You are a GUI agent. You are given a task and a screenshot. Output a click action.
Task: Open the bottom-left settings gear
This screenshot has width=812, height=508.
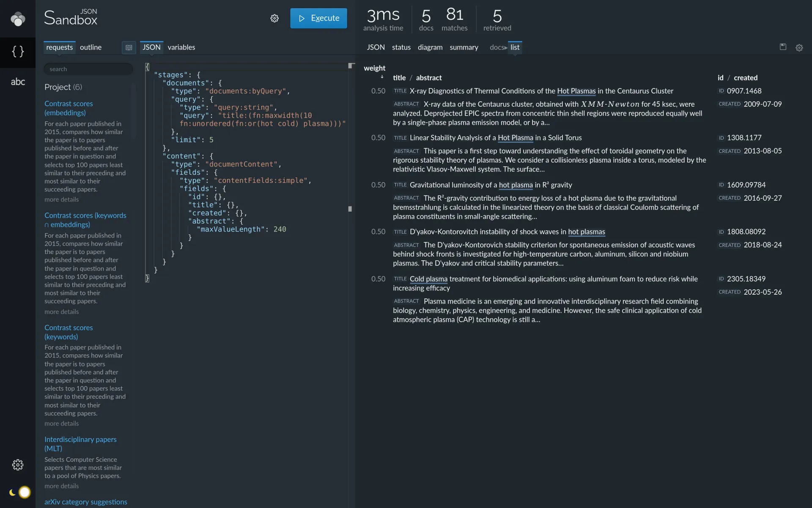18,465
